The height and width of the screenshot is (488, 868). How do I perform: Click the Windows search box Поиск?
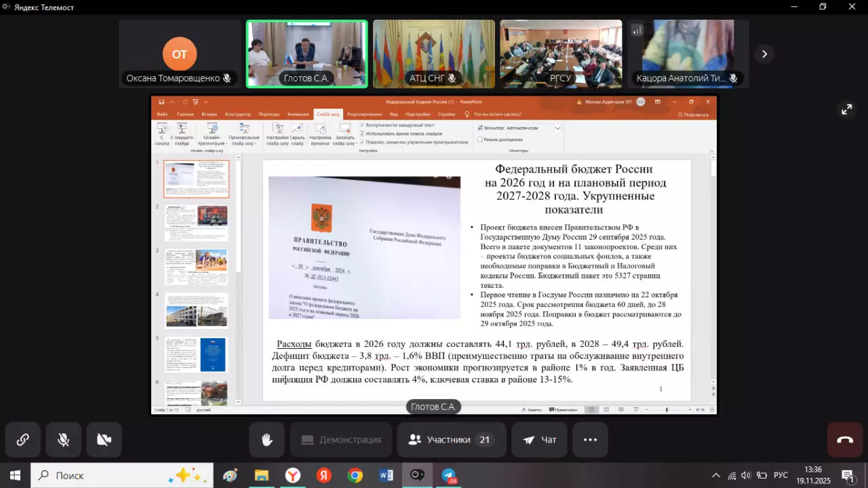[122, 475]
